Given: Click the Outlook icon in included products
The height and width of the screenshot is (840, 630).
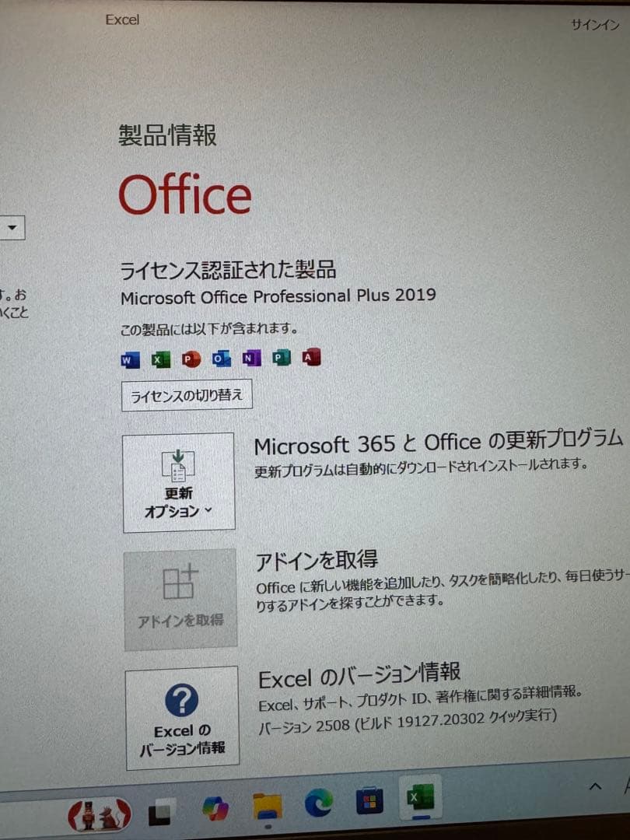Looking at the screenshot, I should [222, 359].
